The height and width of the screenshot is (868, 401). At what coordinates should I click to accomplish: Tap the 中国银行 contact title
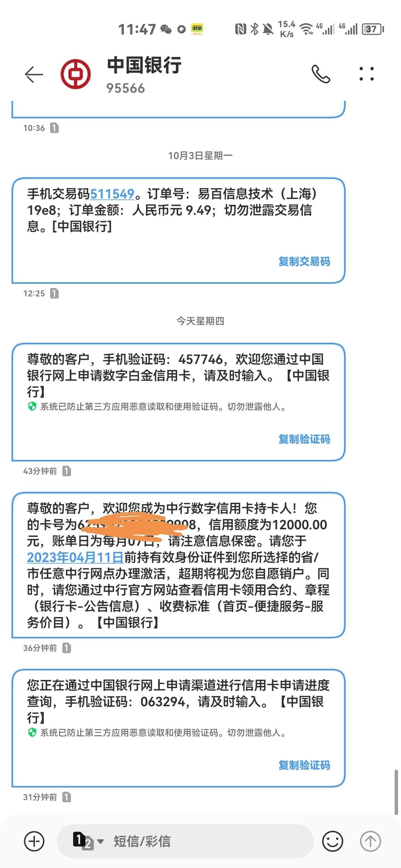pyautogui.click(x=144, y=65)
